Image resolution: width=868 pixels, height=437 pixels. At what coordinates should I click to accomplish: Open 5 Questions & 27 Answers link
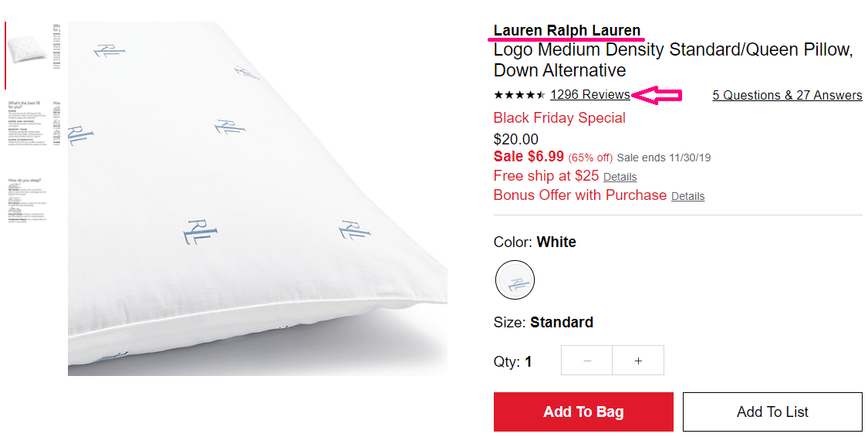[787, 95]
